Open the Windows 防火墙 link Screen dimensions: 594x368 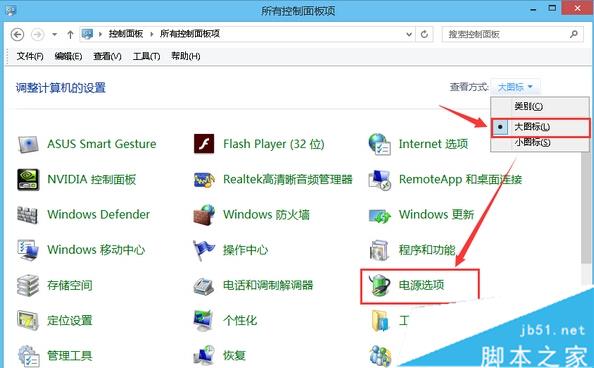click(266, 215)
